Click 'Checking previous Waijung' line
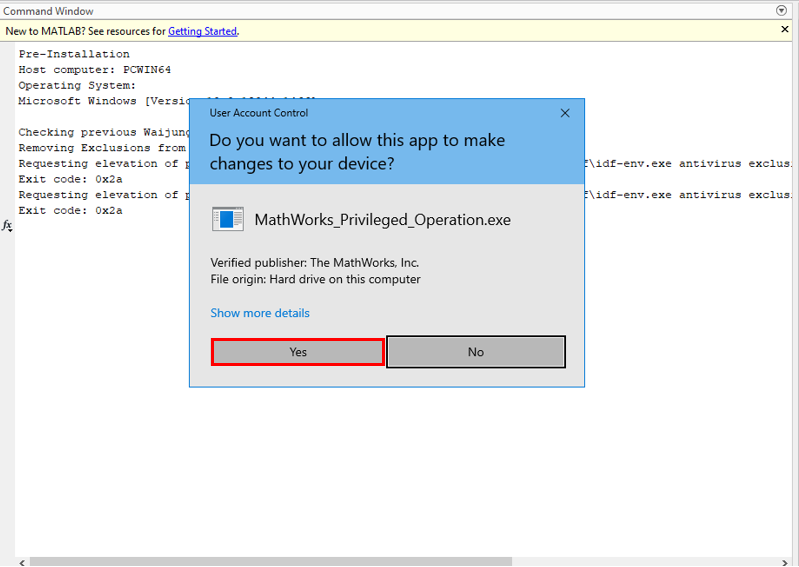Viewport: 799px width, 567px height. coord(103,132)
